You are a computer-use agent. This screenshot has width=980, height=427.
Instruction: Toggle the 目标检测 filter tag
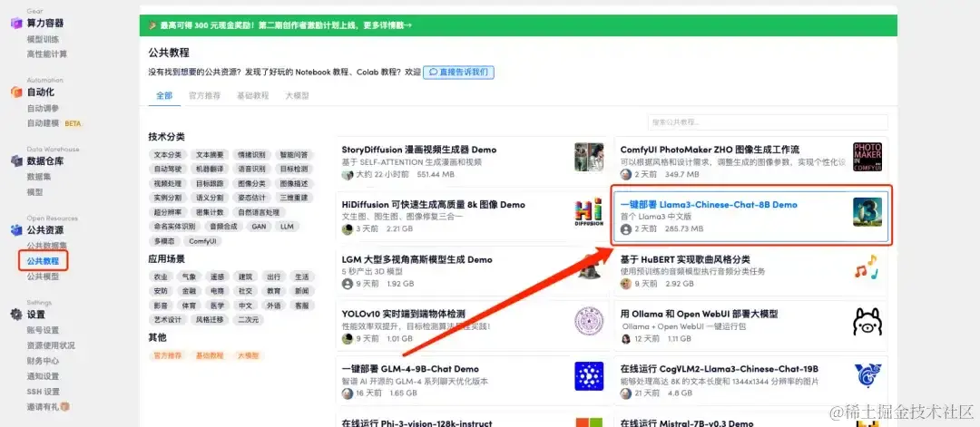click(294, 170)
